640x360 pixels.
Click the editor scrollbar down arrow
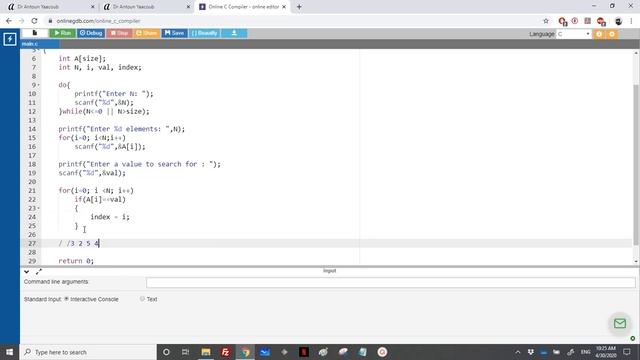coord(636,261)
